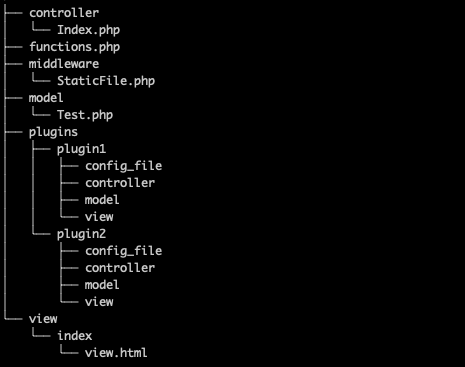The image size is (465, 367).
Task: Click model entry under plugin2
Action: click(x=102, y=285)
